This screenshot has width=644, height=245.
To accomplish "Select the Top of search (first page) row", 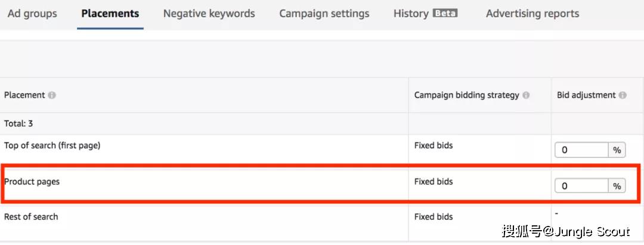I will pos(52,146).
